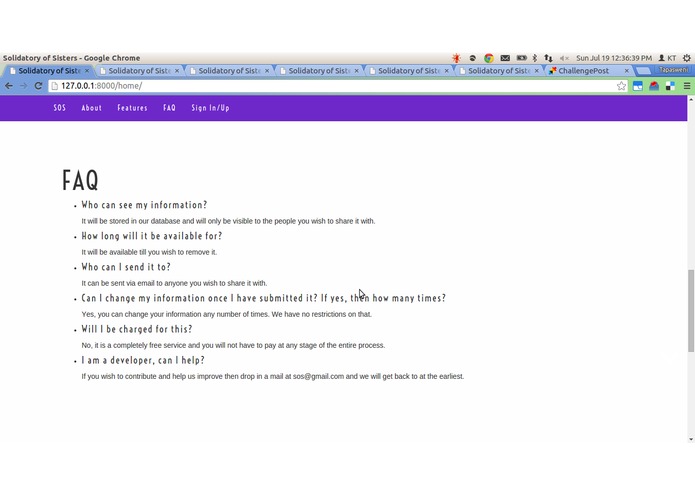The height and width of the screenshot is (494, 695).
Task: Open the Bluetooth indicator menu
Action: click(535, 58)
